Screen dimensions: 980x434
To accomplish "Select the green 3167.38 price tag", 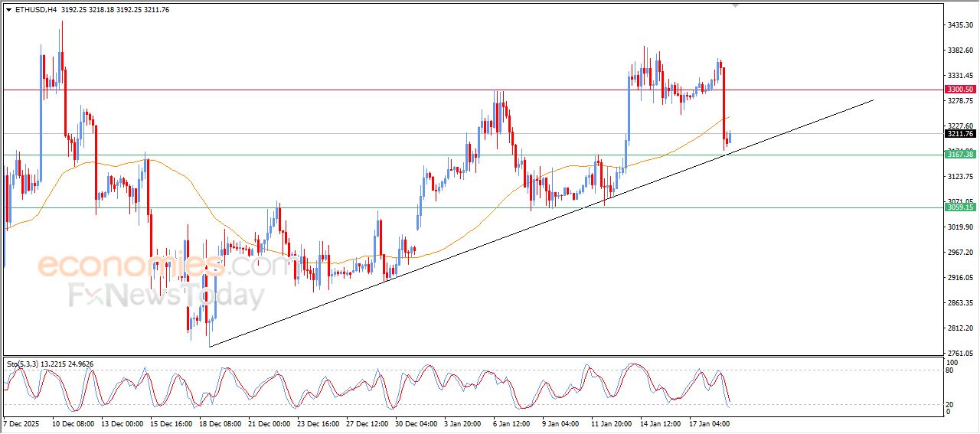I will tap(960, 155).
